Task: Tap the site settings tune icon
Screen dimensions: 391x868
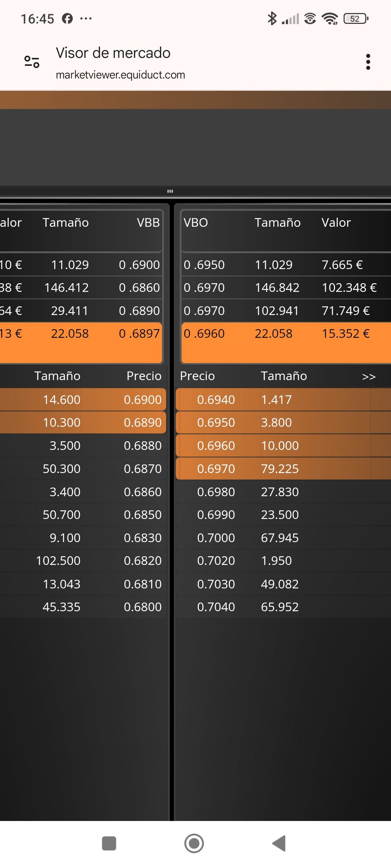Action: pyautogui.click(x=32, y=62)
